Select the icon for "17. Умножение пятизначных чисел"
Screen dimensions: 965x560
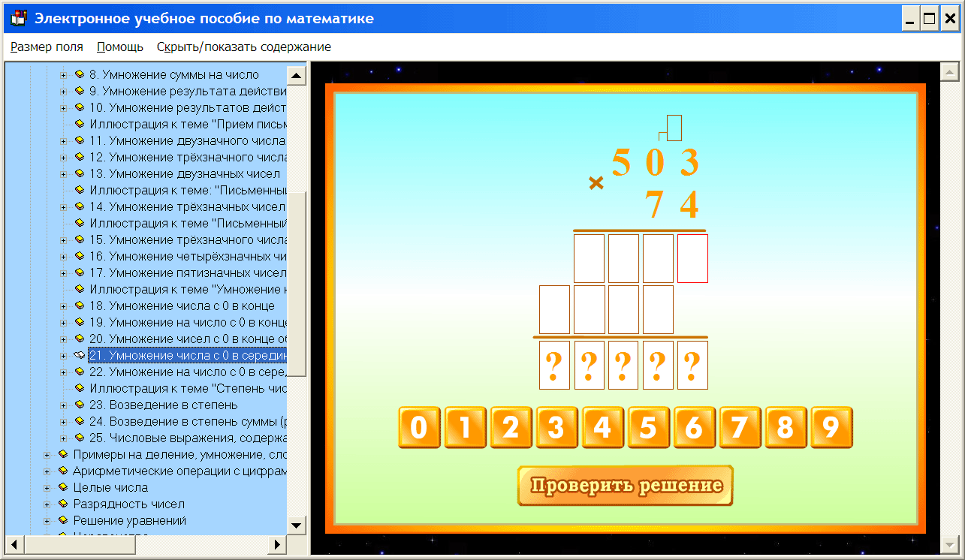point(80,272)
